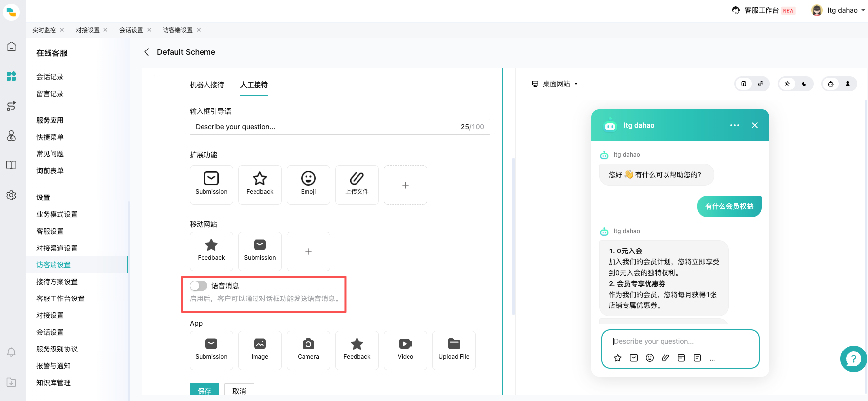Add a new extension under 扩展功能
This screenshot has width=868, height=401.
click(x=406, y=185)
